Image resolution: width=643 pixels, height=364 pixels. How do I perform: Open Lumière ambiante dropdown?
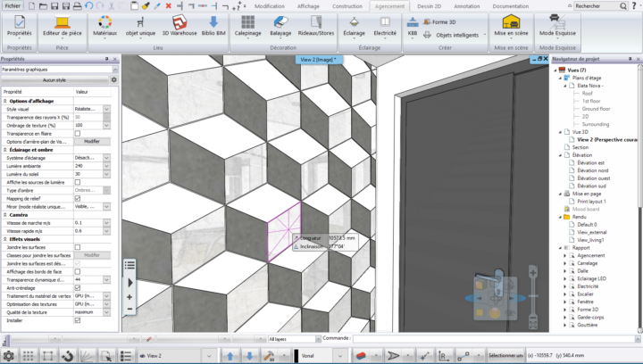106,166
